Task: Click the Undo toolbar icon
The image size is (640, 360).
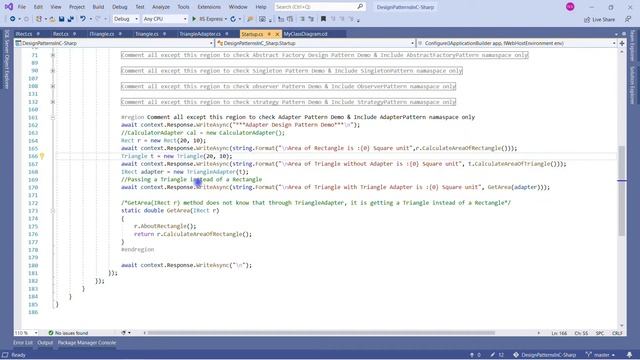Action: coord(83,19)
